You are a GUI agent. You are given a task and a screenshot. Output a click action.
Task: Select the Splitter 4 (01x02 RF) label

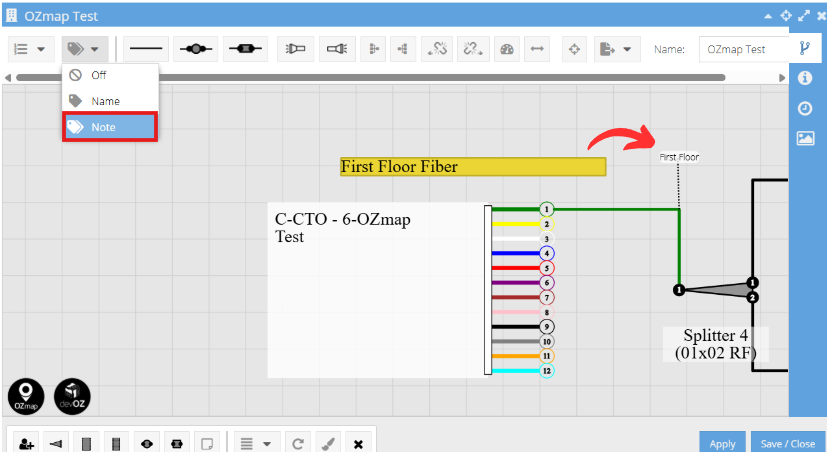[716, 344]
